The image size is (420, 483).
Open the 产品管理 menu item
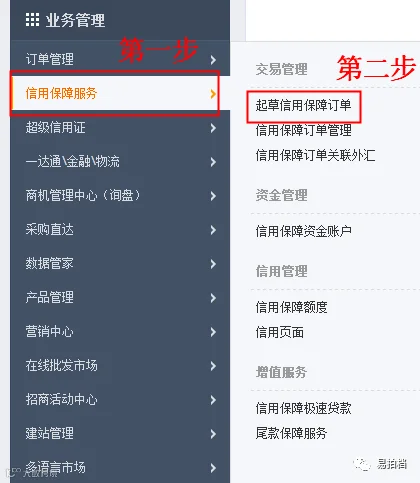120,297
